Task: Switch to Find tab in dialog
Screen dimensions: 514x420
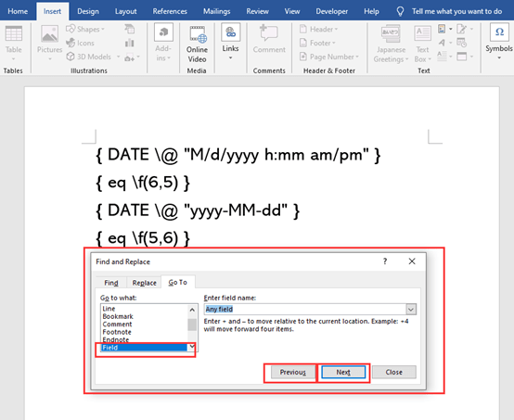Action: (x=111, y=283)
